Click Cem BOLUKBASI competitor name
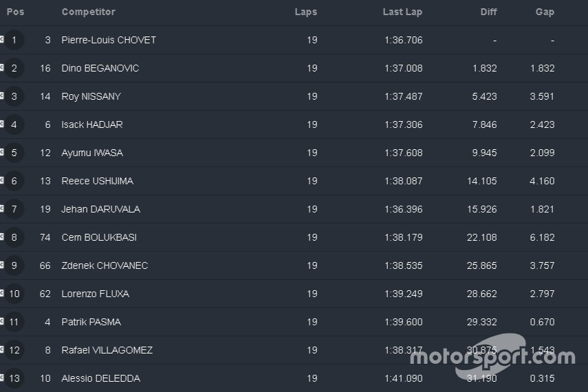 (x=99, y=237)
